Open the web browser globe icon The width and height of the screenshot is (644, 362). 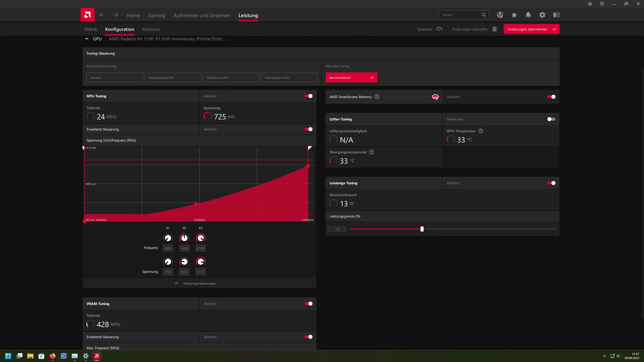click(500, 15)
